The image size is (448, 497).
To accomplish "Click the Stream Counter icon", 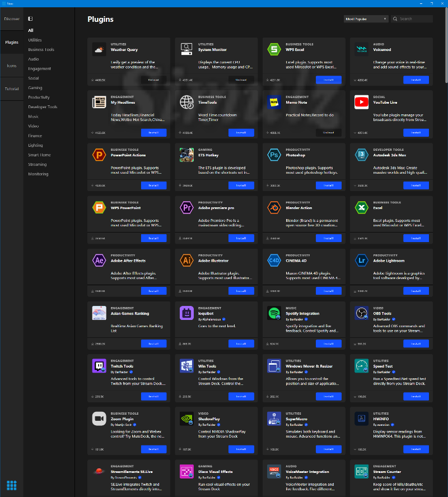I will [x=362, y=472].
